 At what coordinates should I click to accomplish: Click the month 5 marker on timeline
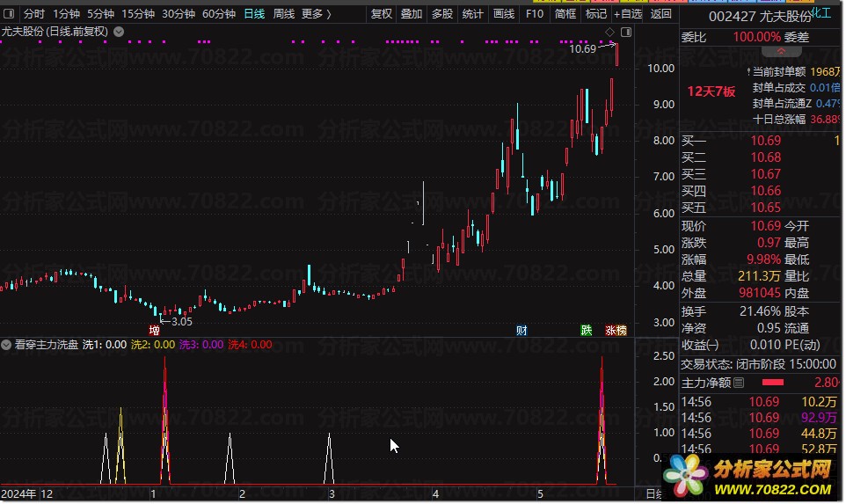click(540, 494)
